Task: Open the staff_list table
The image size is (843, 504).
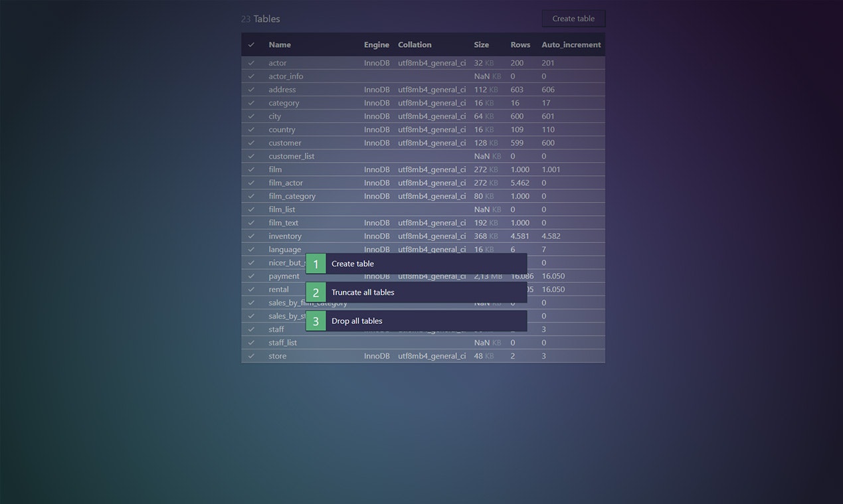Action: point(282,343)
